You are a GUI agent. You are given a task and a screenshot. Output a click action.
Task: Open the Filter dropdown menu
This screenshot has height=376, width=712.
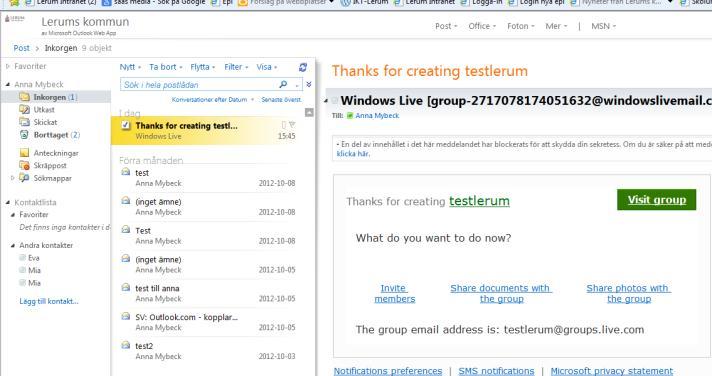(x=236, y=67)
